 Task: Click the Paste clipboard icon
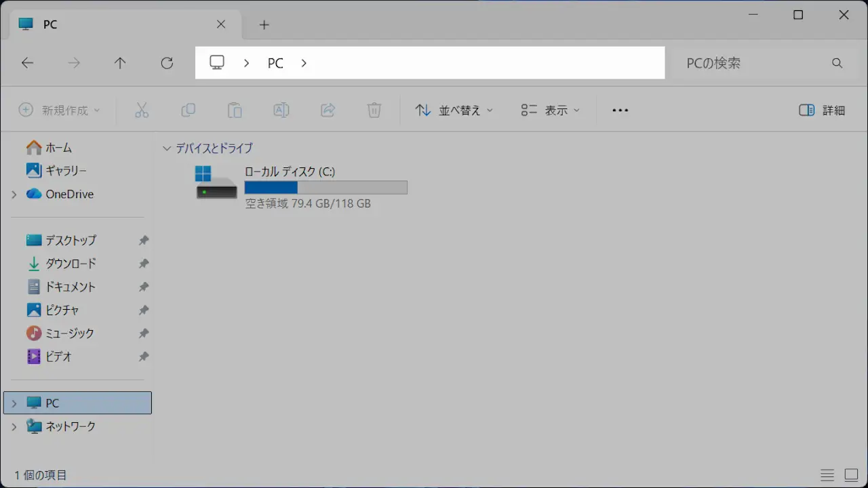tap(235, 110)
